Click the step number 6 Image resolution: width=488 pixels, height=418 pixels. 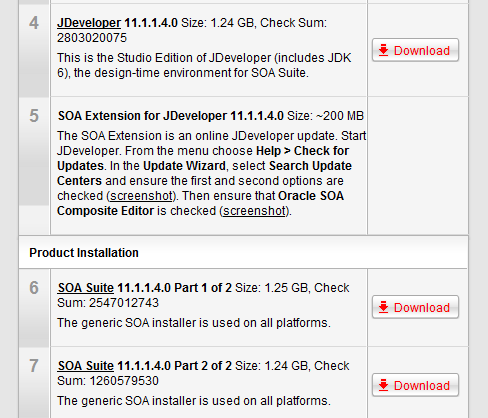coord(34,288)
